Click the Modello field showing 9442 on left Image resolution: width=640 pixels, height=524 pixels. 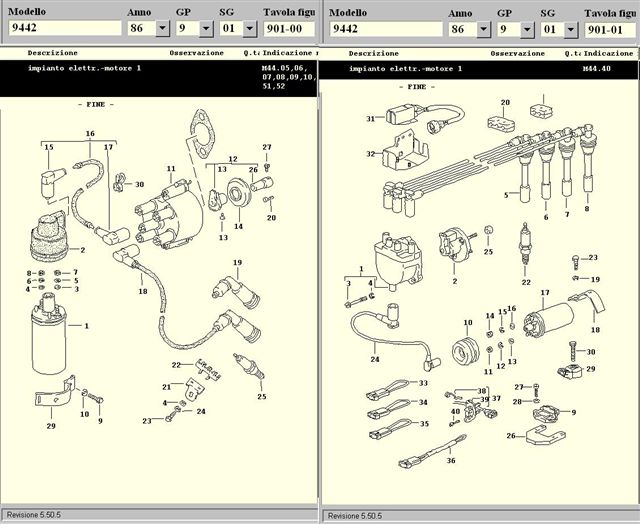62,29
